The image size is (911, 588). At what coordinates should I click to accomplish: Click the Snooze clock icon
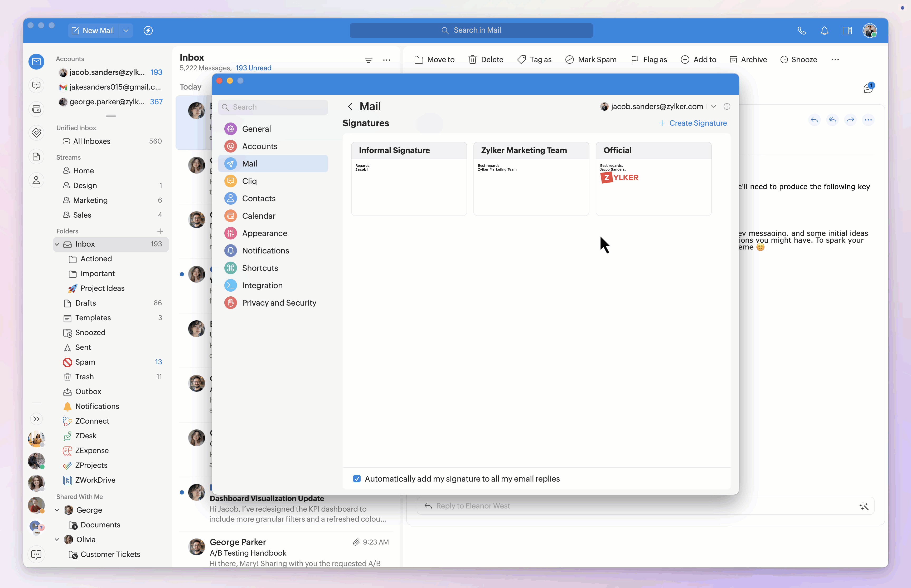coord(784,60)
